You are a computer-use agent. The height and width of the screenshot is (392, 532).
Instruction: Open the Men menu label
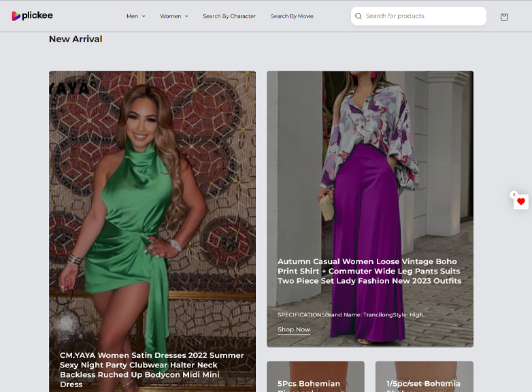point(132,16)
